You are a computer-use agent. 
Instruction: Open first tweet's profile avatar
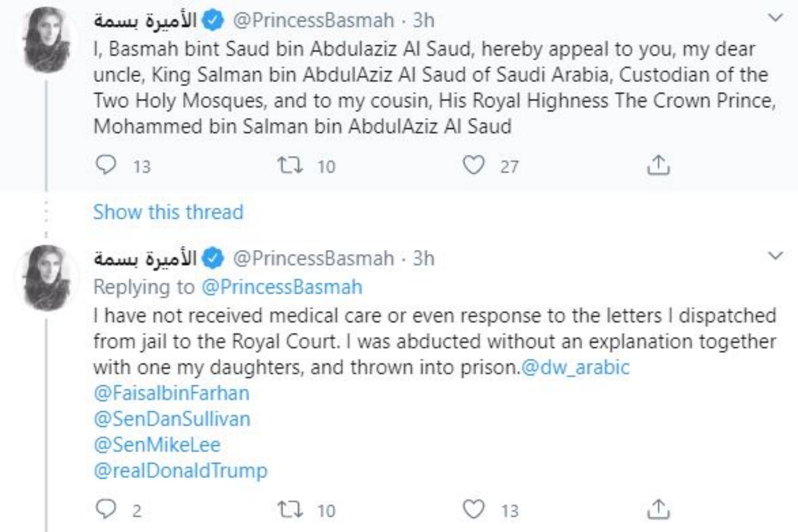[x=47, y=40]
